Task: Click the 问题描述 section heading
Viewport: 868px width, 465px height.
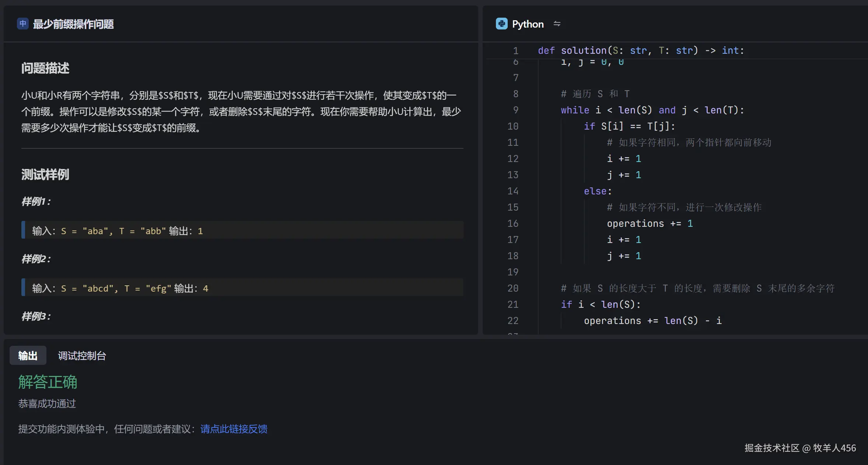Action: [45, 68]
